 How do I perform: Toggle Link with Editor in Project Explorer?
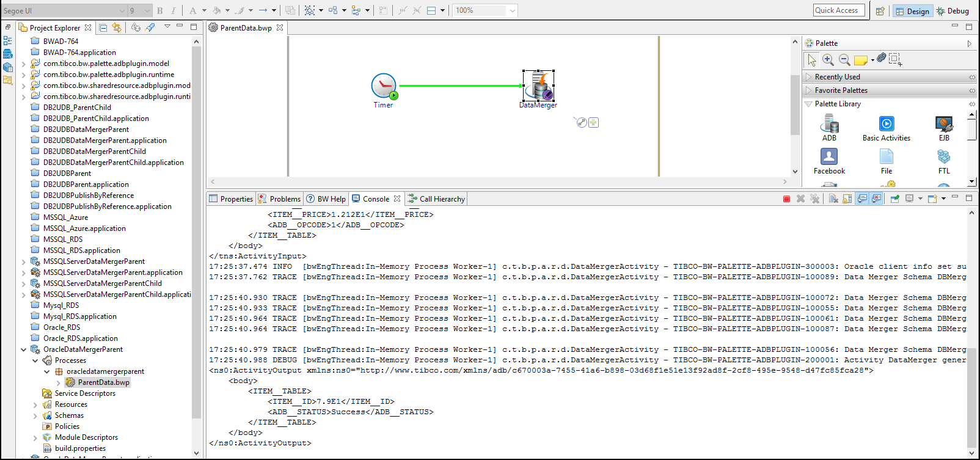point(117,27)
